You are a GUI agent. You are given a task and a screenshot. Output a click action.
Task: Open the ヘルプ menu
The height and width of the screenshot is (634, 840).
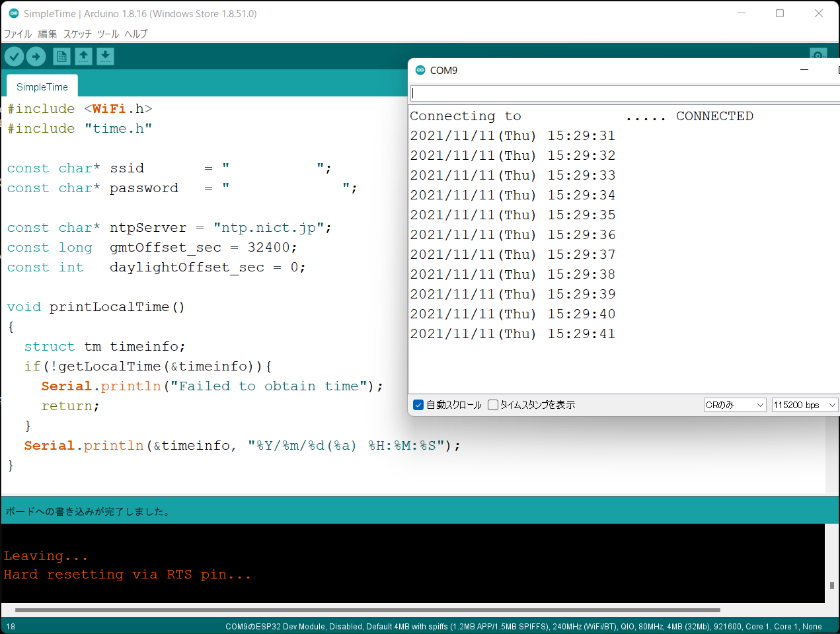(136, 34)
